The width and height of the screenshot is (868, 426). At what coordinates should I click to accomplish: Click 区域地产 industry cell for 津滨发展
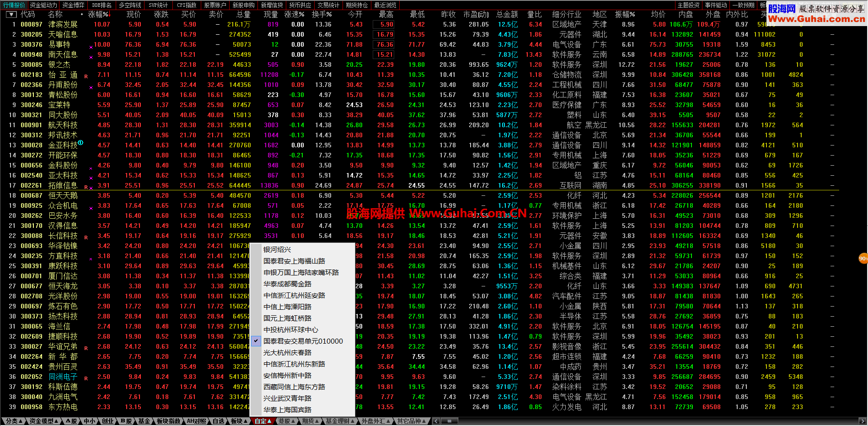click(x=567, y=24)
